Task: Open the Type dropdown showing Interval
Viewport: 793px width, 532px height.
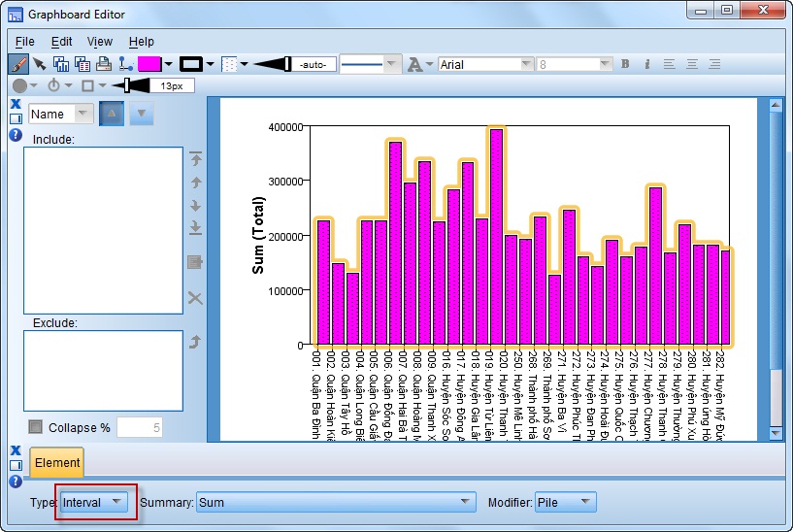Action: click(93, 502)
